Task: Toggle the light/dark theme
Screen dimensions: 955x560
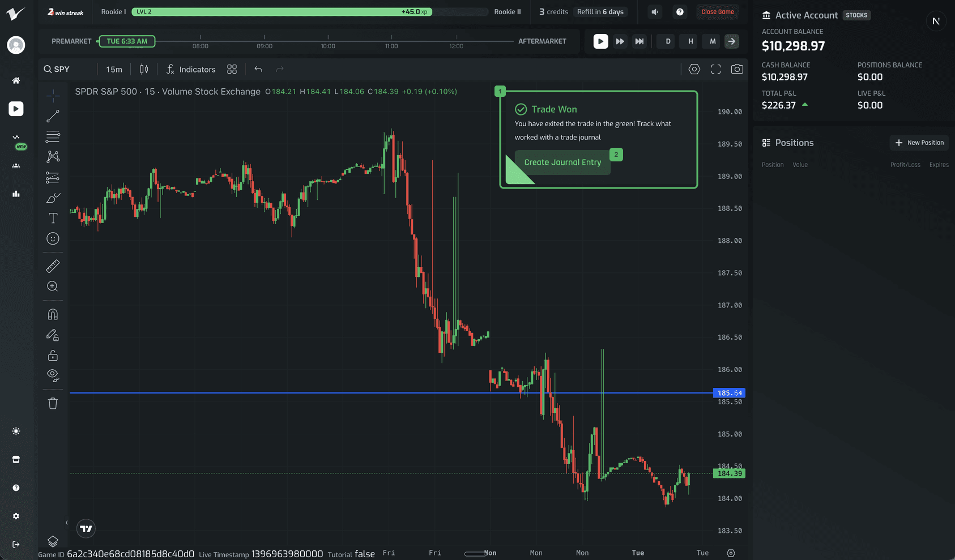Action: click(x=16, y=431)
